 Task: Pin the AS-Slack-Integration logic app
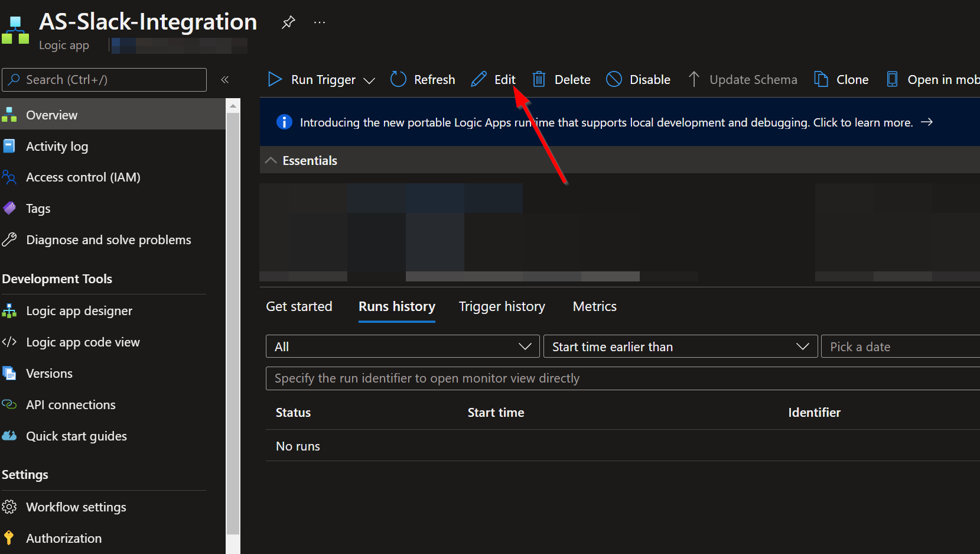coord(288,22)
